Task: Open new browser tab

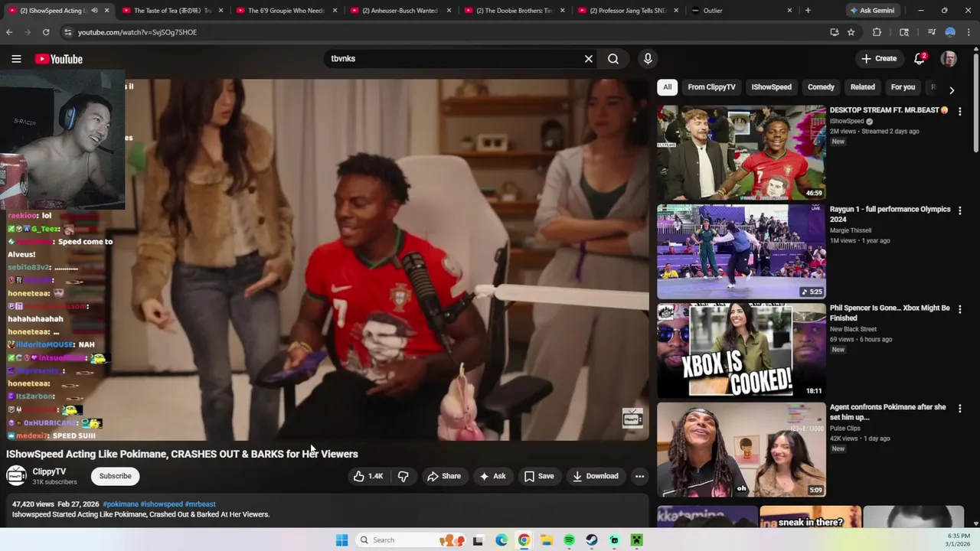Action: 808,11
